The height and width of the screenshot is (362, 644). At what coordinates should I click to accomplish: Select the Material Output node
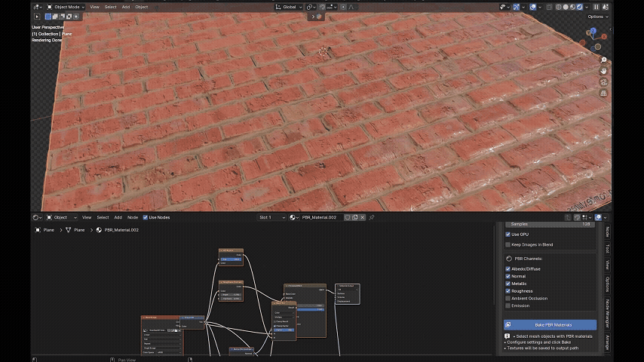click(x=348, y=294)
